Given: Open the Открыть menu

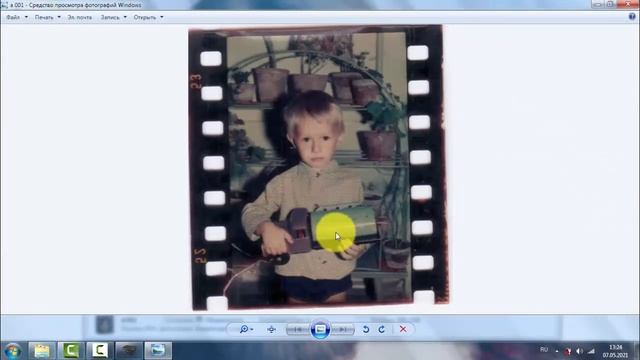Looking at the screenshot, I should coord(148,17).
